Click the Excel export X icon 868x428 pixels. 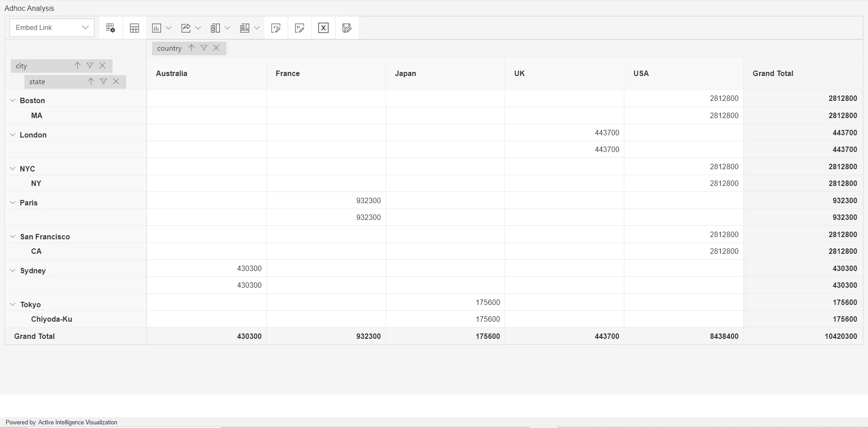click(x=323, y=28)
